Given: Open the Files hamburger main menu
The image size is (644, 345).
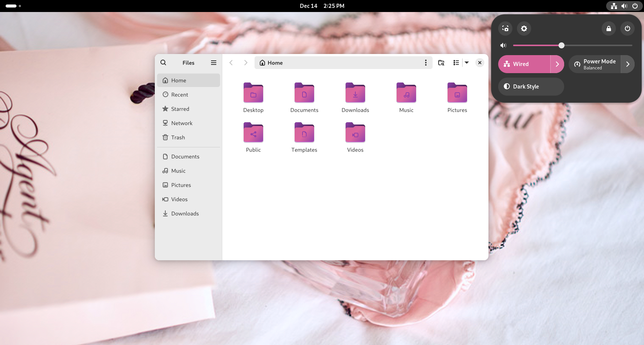Looking at the screenshot, I should click(x=214, y=63).
